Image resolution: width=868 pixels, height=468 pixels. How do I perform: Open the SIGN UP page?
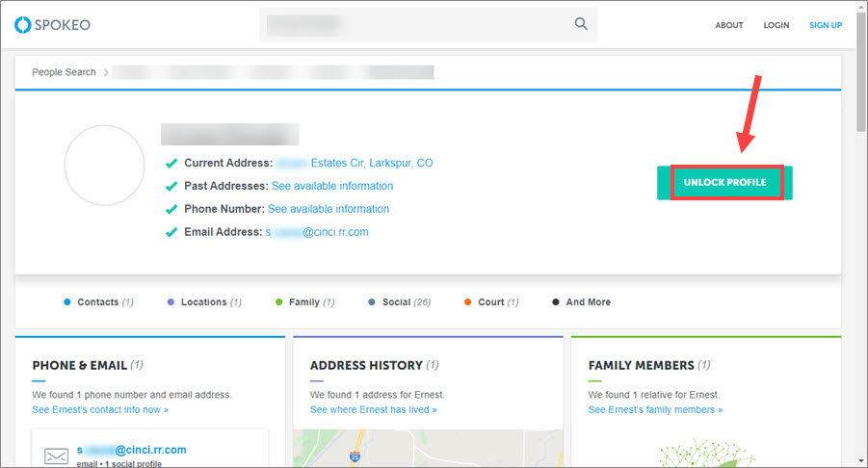(826, 25)
